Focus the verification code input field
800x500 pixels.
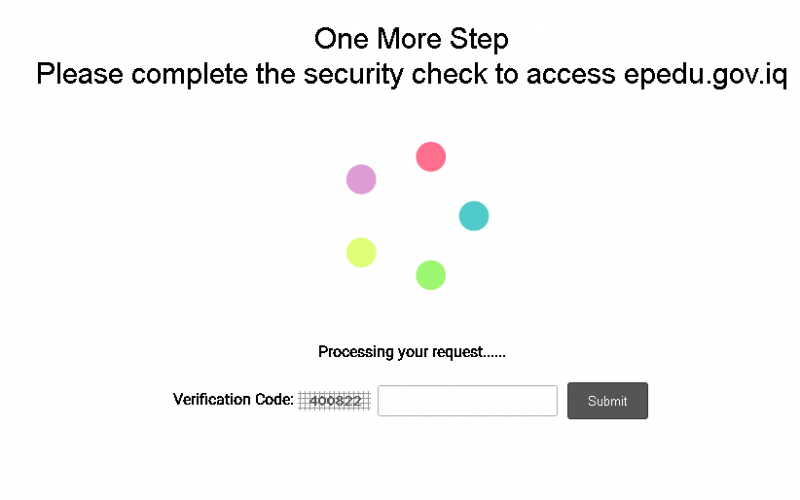(467, 401)
